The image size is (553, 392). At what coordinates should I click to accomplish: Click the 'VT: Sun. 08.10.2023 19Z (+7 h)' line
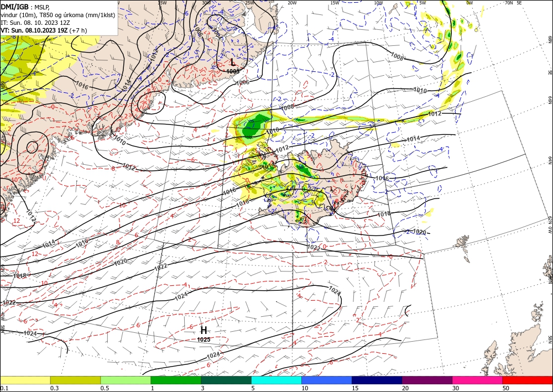[44, 30]
